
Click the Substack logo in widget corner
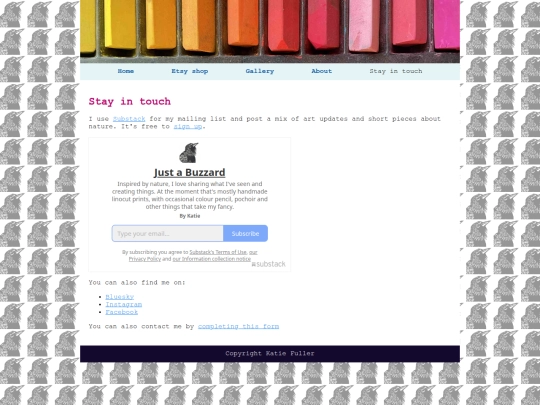[269, 264]
